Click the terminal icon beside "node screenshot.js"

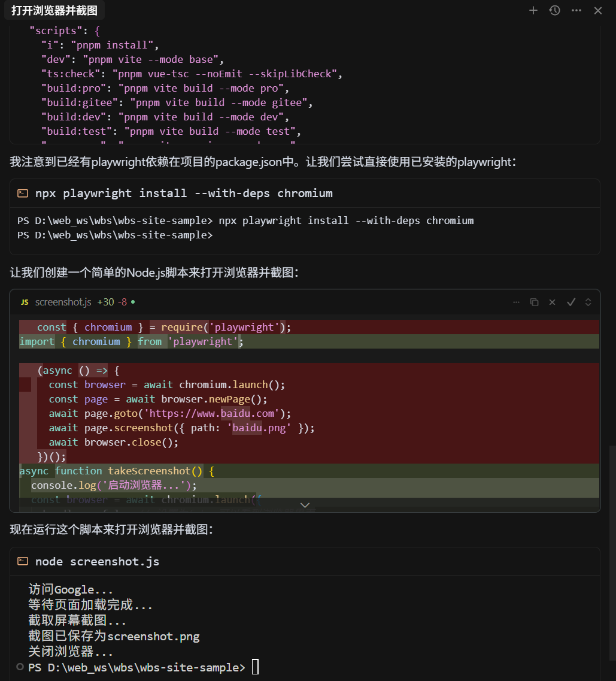pyautogui.click(x=23, y=561)
